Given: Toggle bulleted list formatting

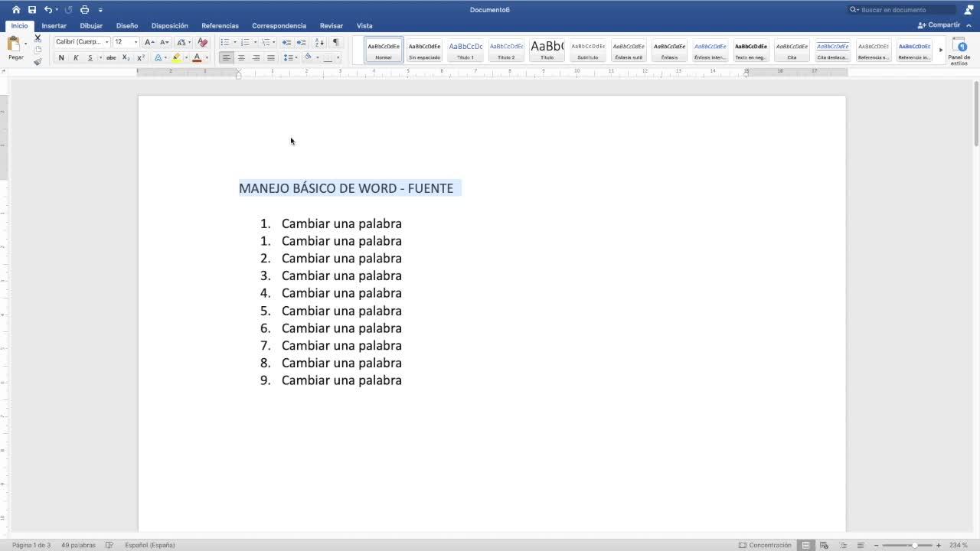Looking at the screenshot, I should (224, 42).
